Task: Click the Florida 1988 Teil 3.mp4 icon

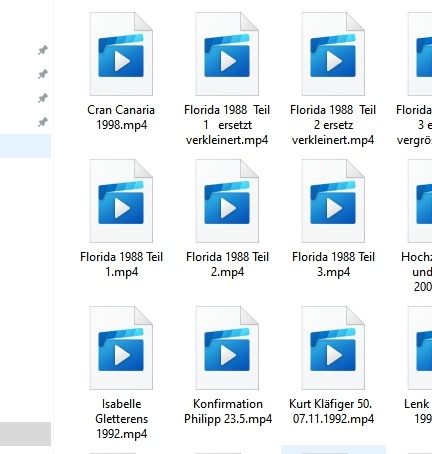Action: pyautogui.click(x=333, y=201)
